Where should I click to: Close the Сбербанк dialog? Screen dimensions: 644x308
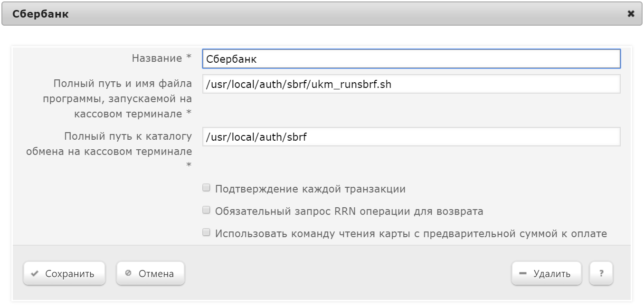point(631,14)
